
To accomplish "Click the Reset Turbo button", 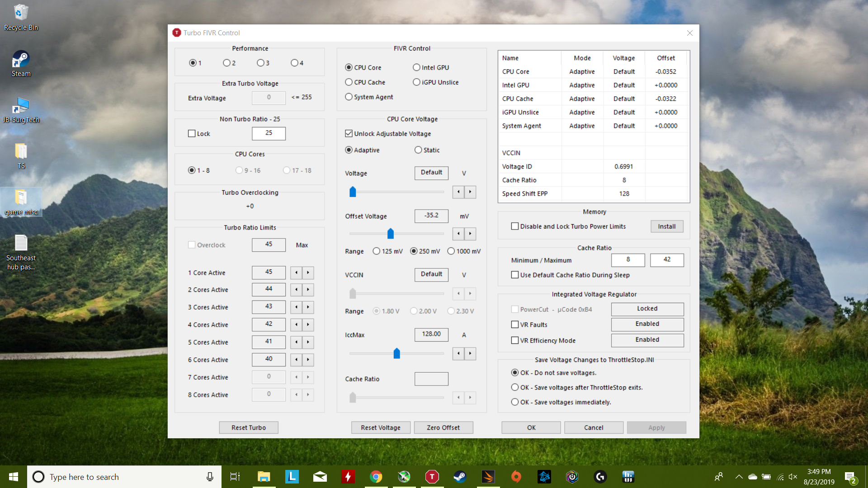I will pos(249,427).
